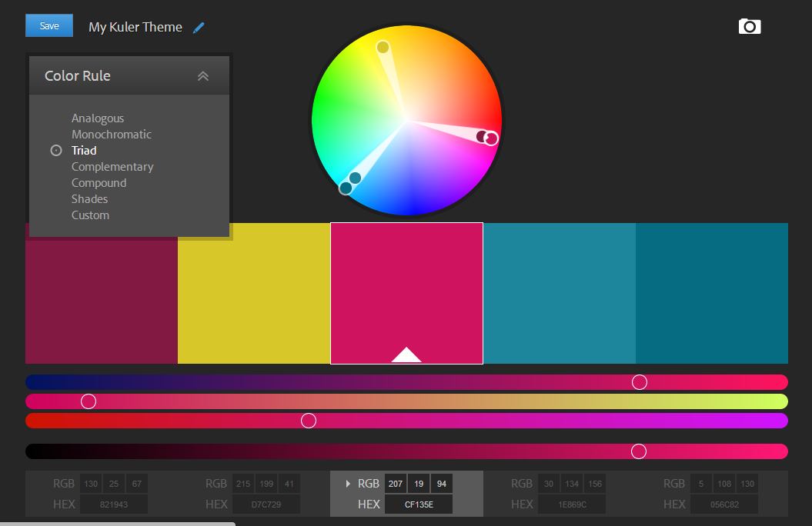
Task: Switch to Complementary color rule
Action: [112, 167]
